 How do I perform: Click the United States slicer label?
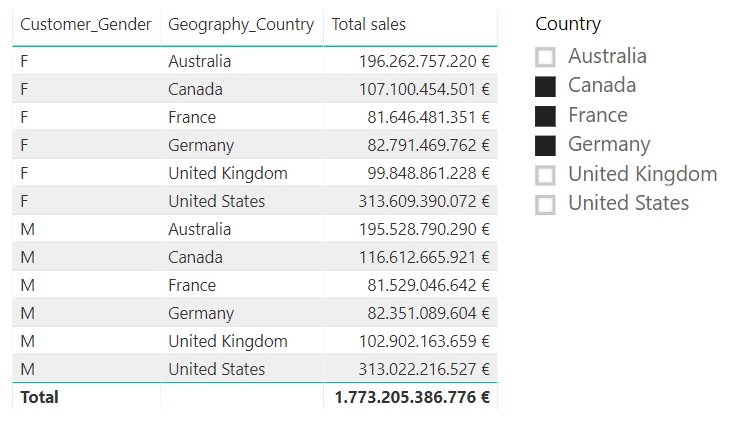628,203
